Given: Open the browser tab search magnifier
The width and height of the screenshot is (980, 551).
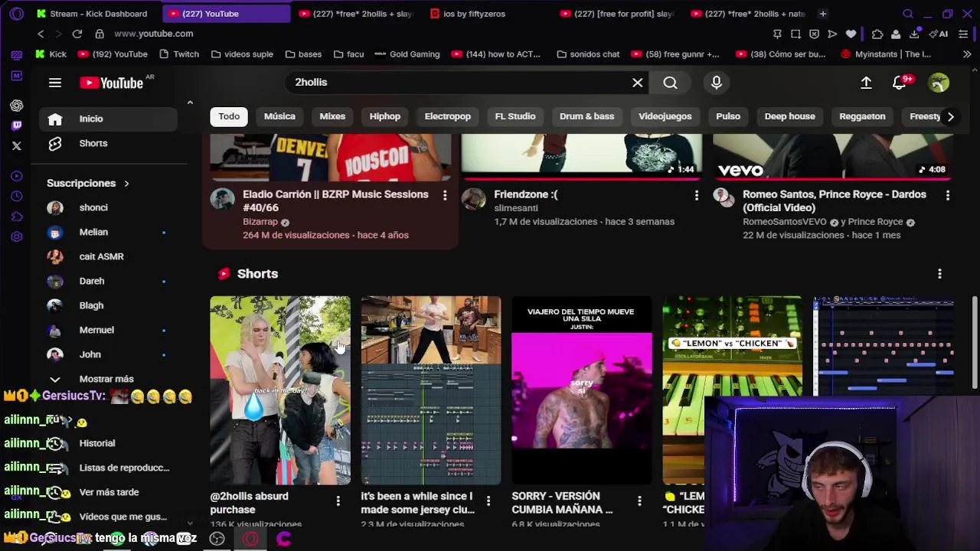Looking at the screenshot, I should pos(908,14).
